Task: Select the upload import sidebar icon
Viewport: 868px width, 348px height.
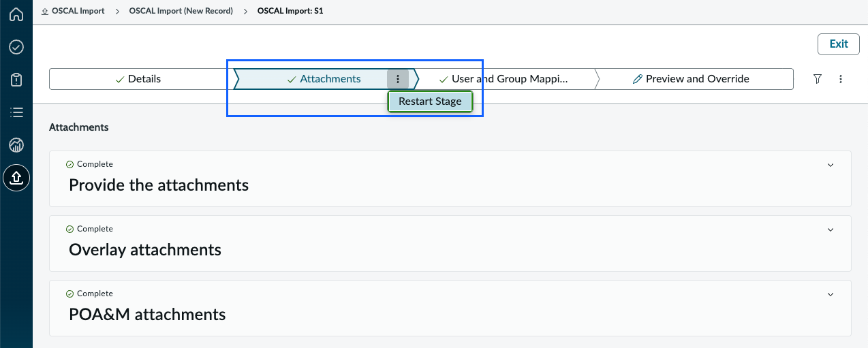Action: pyautogui.click(x=16, y=178)
